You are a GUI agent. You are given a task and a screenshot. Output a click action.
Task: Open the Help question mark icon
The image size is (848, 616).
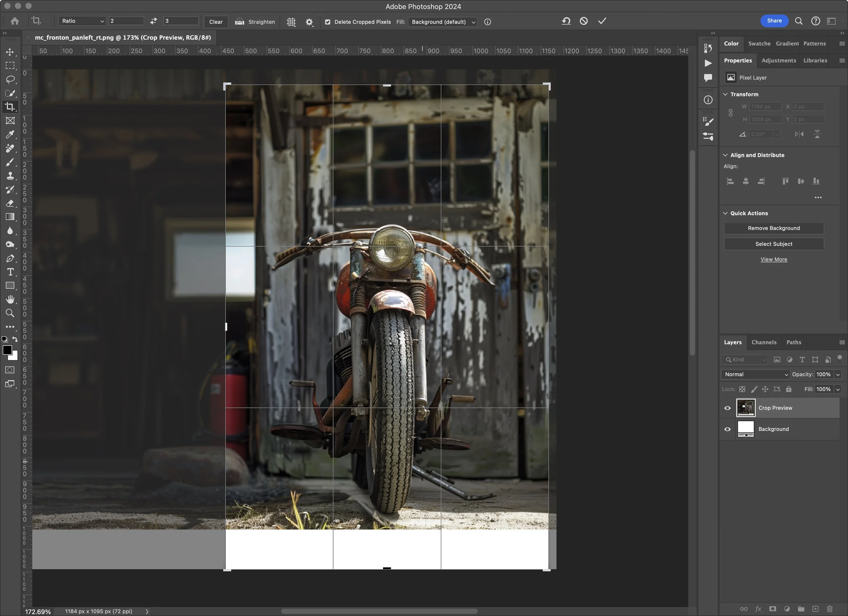[815, 21]
